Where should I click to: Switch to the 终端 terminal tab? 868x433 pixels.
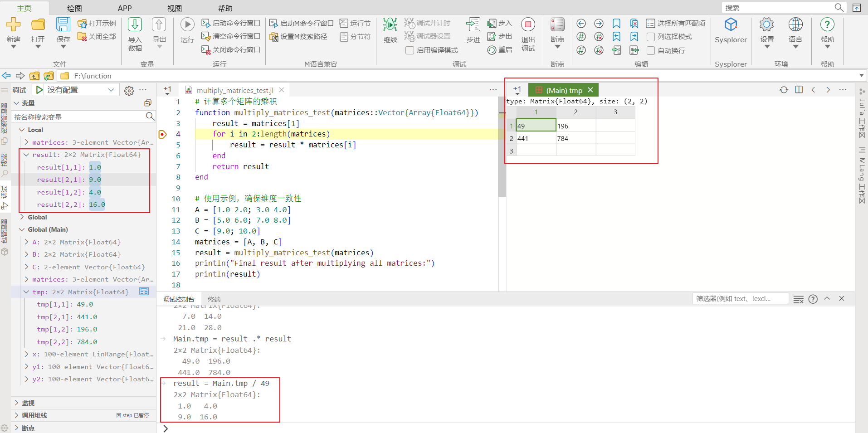coord(214,299)
